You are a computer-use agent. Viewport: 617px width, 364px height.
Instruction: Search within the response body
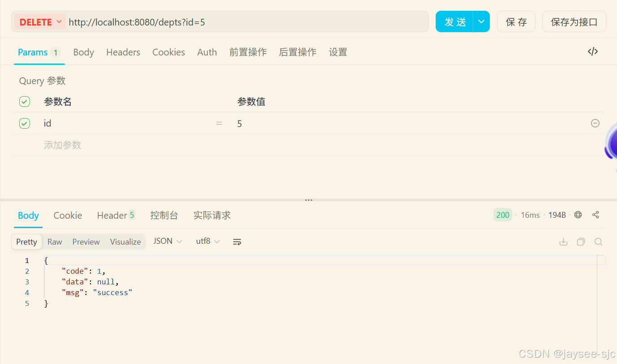pos(598,241)
